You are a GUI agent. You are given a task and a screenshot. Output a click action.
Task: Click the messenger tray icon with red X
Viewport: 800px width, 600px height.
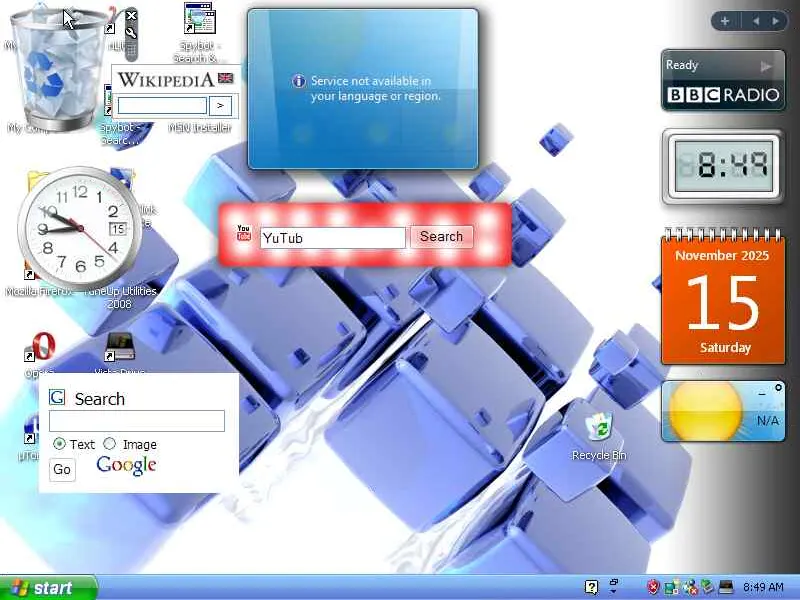[690, 587]
